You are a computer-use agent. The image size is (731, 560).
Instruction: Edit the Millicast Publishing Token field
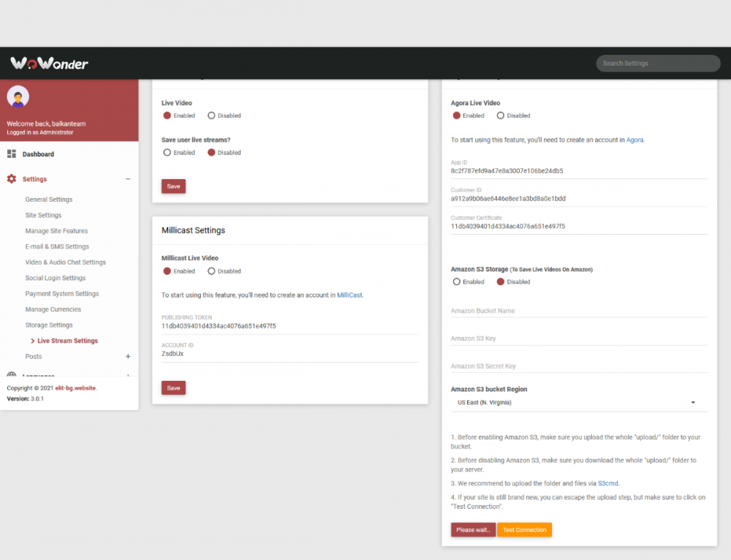pyautogui.click(x=290, y=326)
